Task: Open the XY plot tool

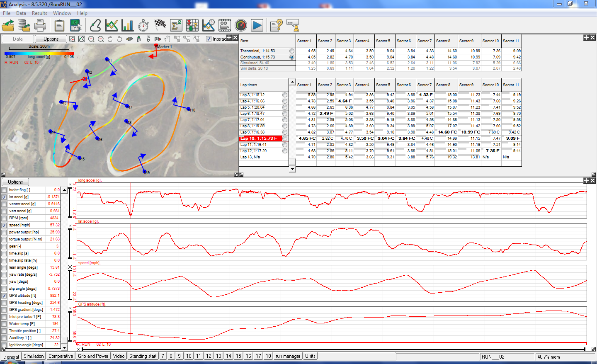Action: (75, 26)
